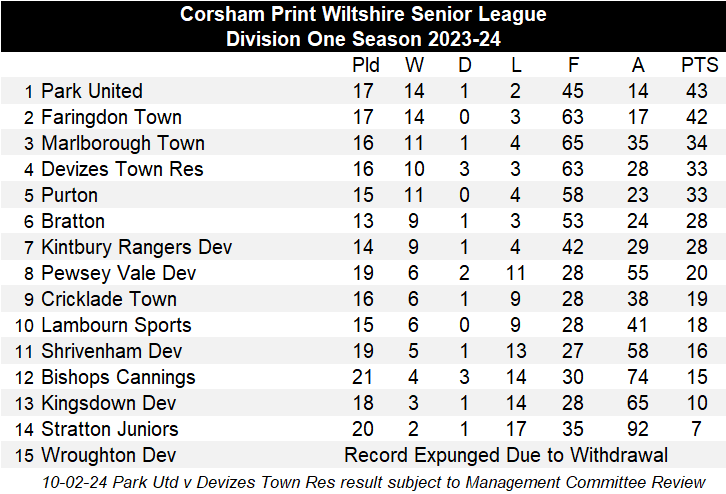Select the Division One Season 2023-24 subtitle

point(363,39)
